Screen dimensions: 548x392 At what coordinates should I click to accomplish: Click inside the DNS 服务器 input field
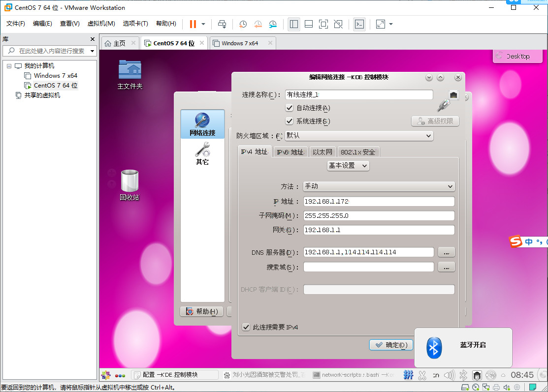[368, 252]
